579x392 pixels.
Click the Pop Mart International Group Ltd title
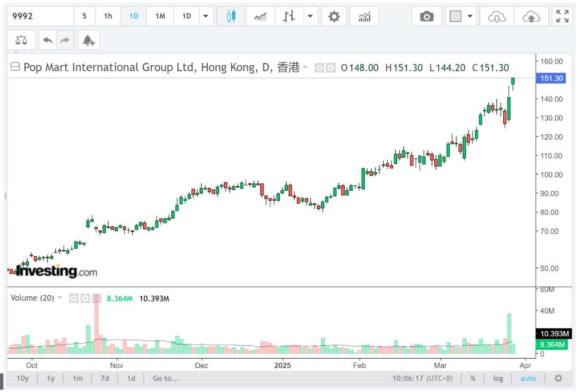(110, 68)
